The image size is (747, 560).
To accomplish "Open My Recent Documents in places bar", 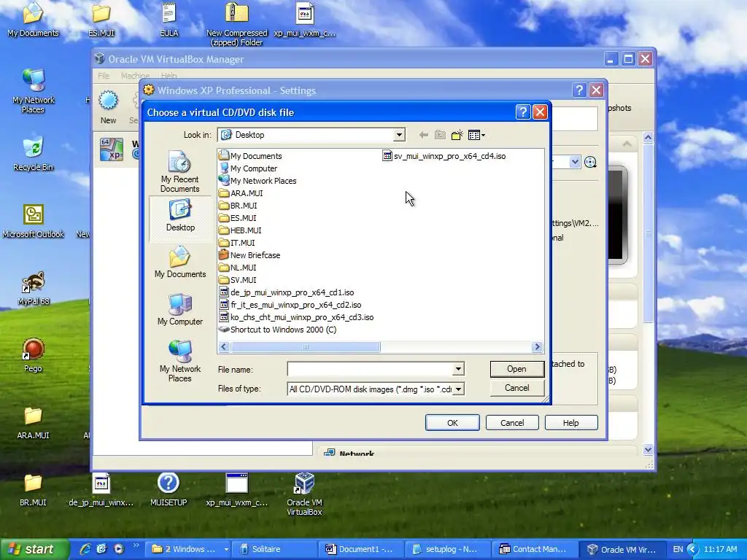I will pos(179,171).
